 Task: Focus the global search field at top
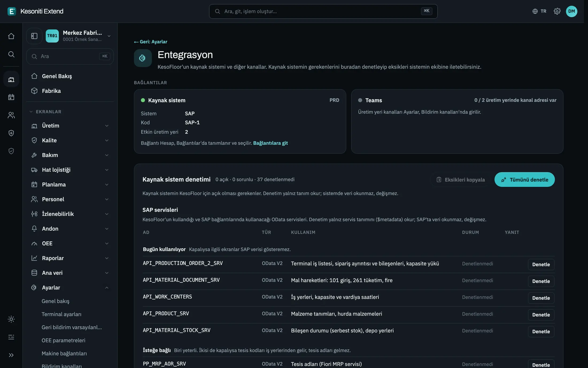pyautogui.click(x=323, y=11)
